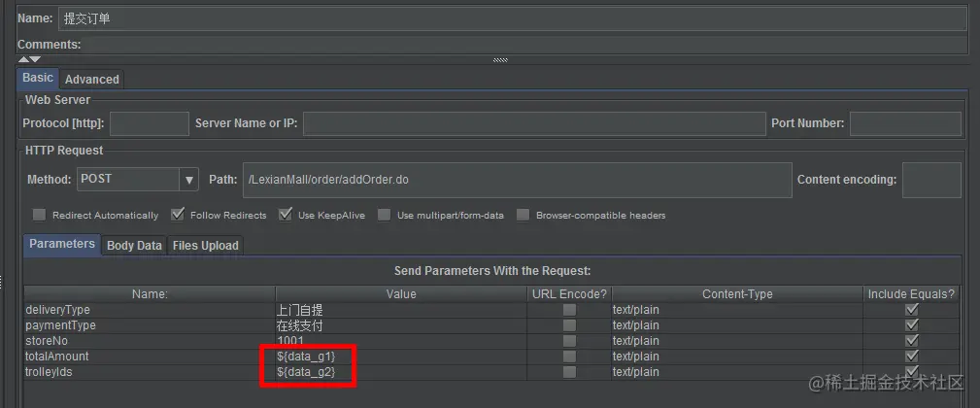Toggle Follow Redirects checkbox
980x408 pixels.
click(178, 215)
